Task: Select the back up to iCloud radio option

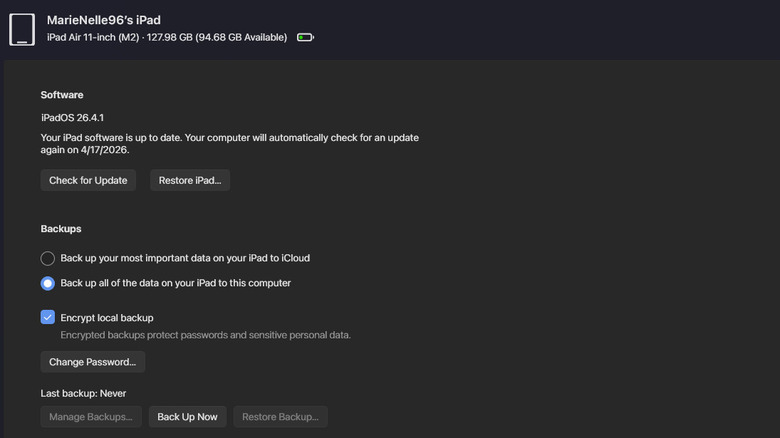Action: pyautogui.click(x=48, y=258)
